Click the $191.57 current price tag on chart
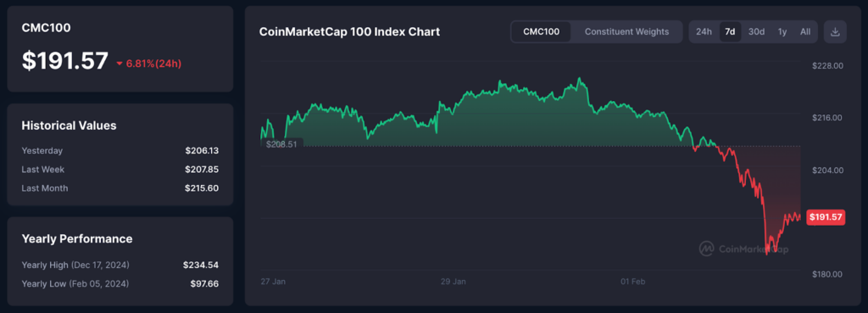 826,217
